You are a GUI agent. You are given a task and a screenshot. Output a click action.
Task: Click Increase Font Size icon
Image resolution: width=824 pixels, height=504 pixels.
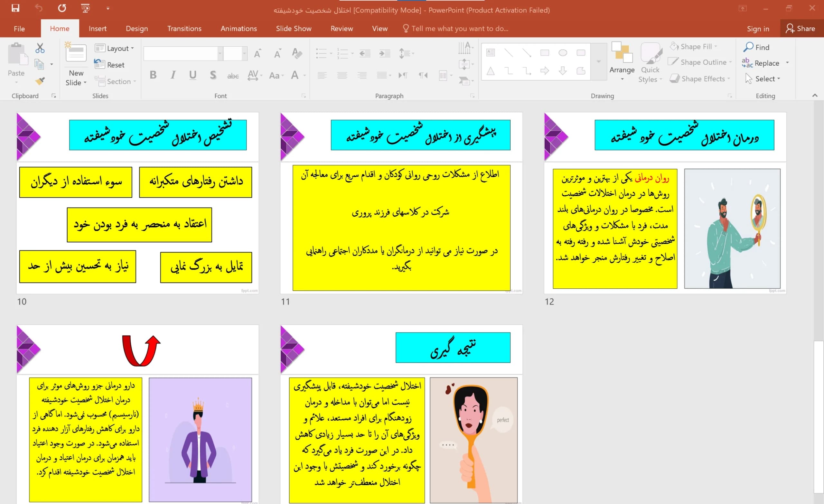click(257, 53)
